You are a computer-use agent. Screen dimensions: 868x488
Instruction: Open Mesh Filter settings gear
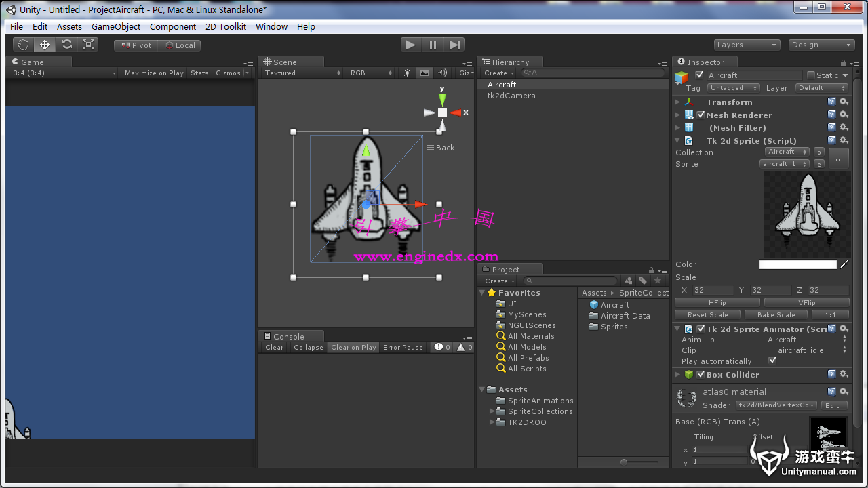[x=844, y=127]
